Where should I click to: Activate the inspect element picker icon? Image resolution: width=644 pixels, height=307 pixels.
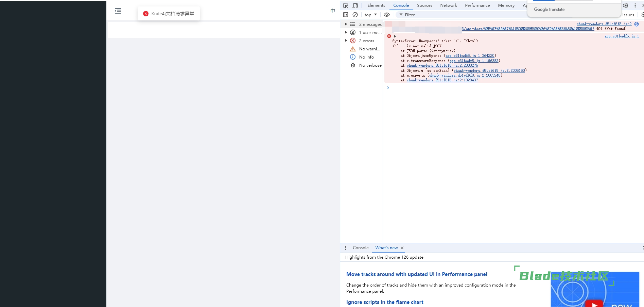pos(346,5)
